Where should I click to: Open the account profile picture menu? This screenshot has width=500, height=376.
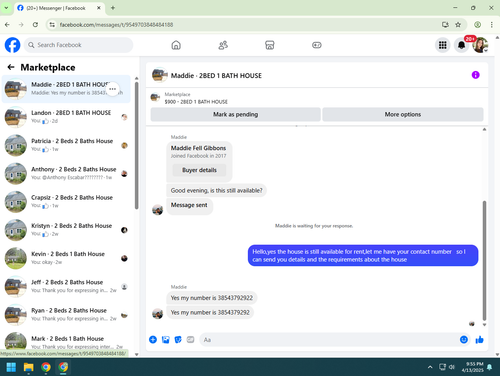pyautogui.click(x=480, y=45)
